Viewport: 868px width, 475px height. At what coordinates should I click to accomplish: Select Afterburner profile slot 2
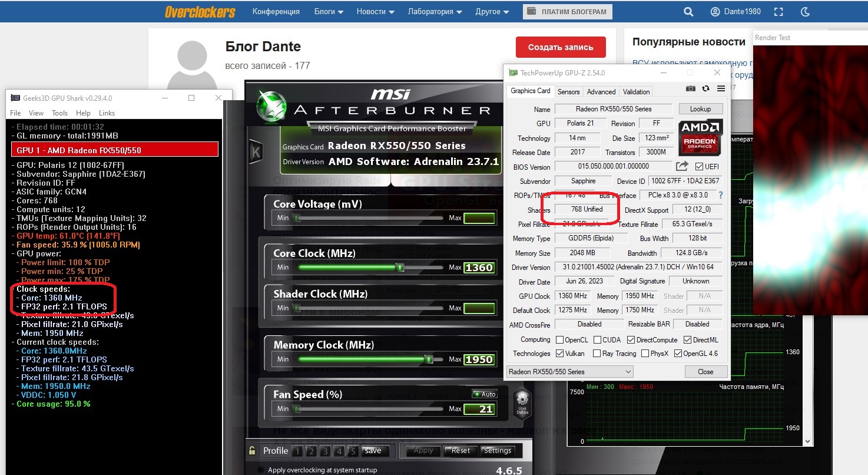311,451
